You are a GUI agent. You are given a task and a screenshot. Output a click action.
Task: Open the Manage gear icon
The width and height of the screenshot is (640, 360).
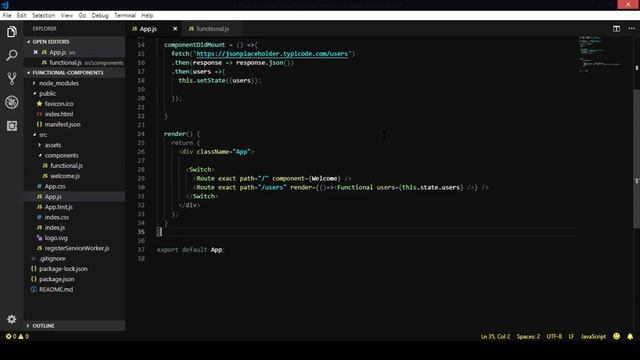11,319
